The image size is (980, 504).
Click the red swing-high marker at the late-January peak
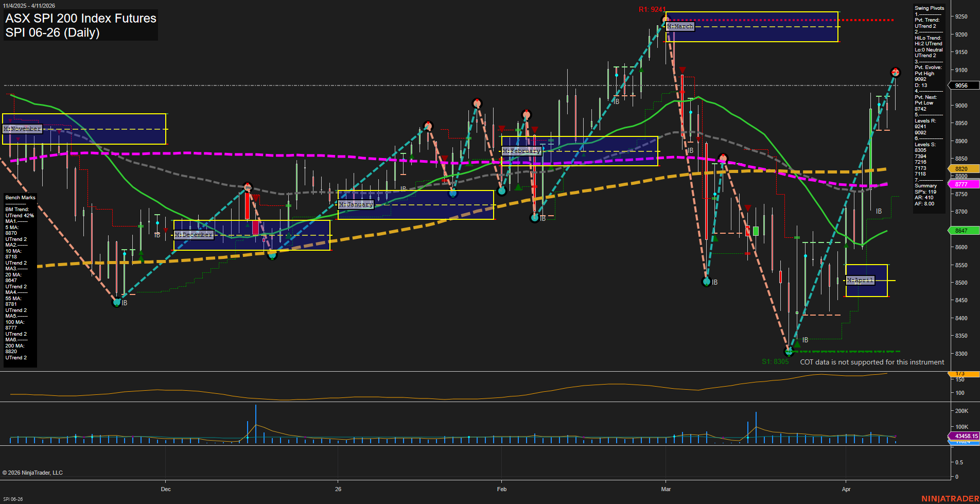click(477, 102)
